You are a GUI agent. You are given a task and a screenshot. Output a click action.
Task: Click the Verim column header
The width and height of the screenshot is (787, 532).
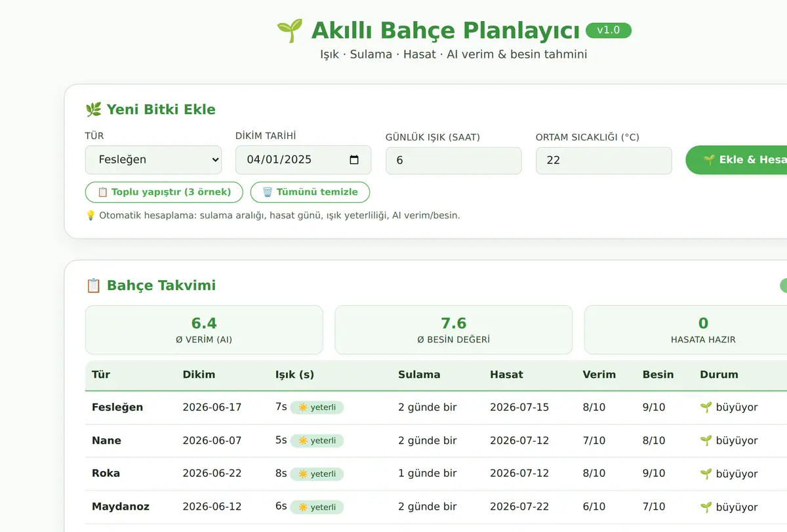pyautogui.click(x=599, y=375)
